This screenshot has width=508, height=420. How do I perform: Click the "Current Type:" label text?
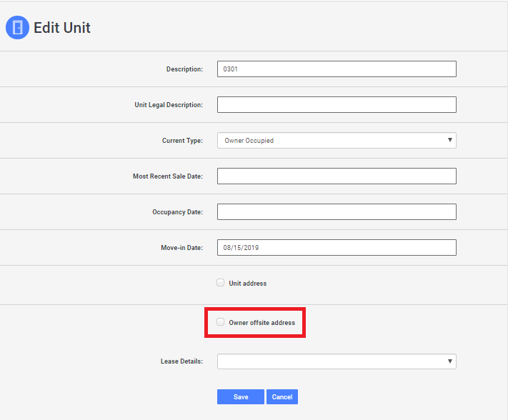pos(182,141)
